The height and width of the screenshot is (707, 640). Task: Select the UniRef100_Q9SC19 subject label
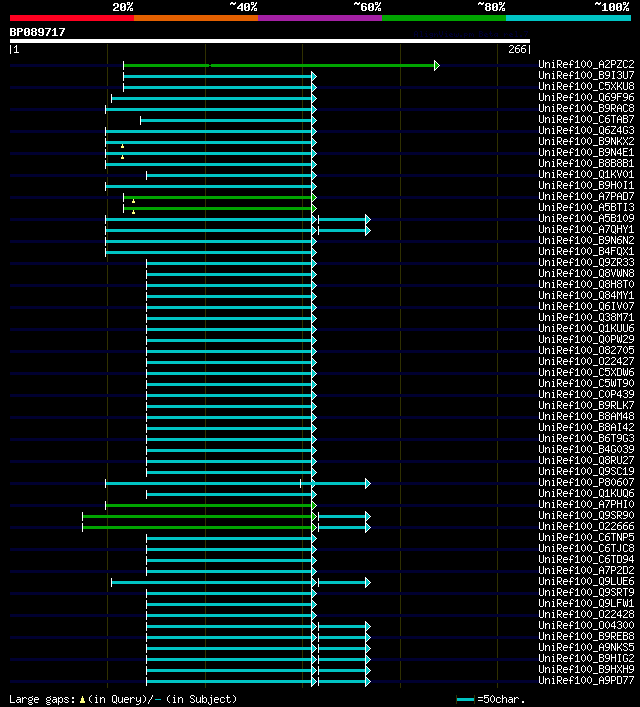point(586,471)
